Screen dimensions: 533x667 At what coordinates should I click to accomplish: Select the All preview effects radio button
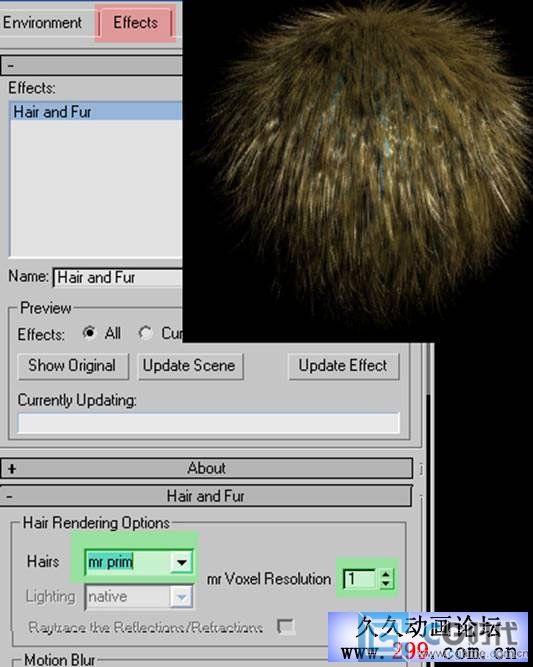[x=89, y=333]
